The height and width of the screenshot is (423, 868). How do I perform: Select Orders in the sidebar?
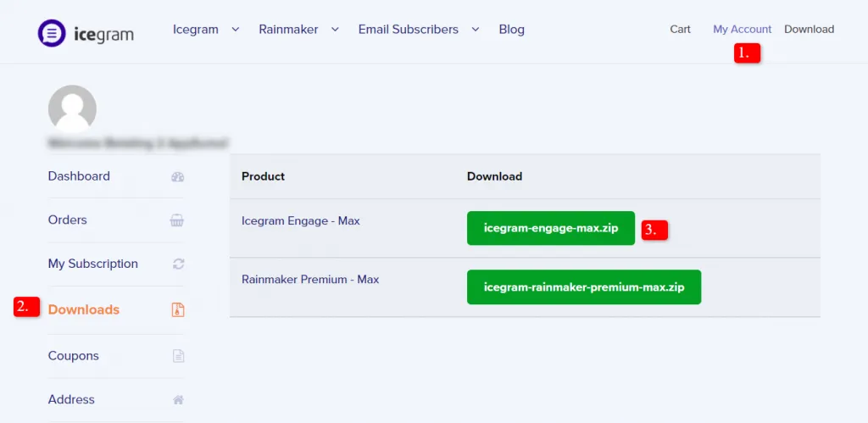(x=68, y=220)
